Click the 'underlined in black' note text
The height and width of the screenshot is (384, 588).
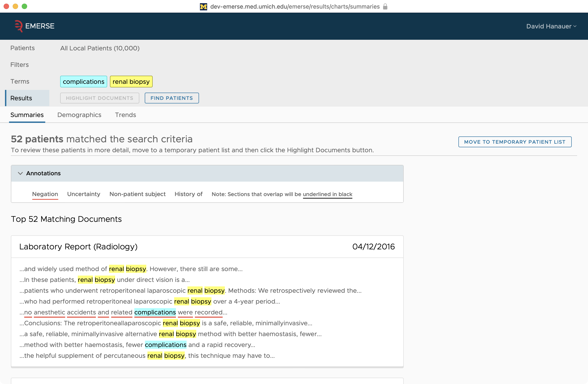tap(328, 194)
